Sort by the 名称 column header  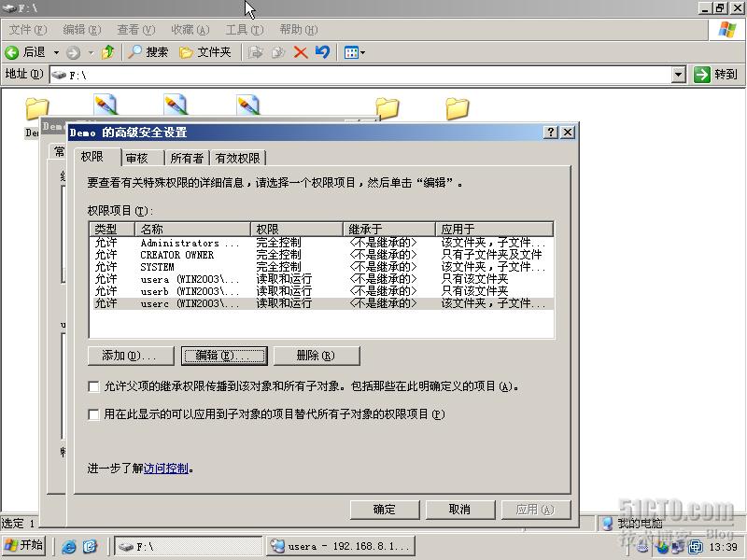point(193,229)
